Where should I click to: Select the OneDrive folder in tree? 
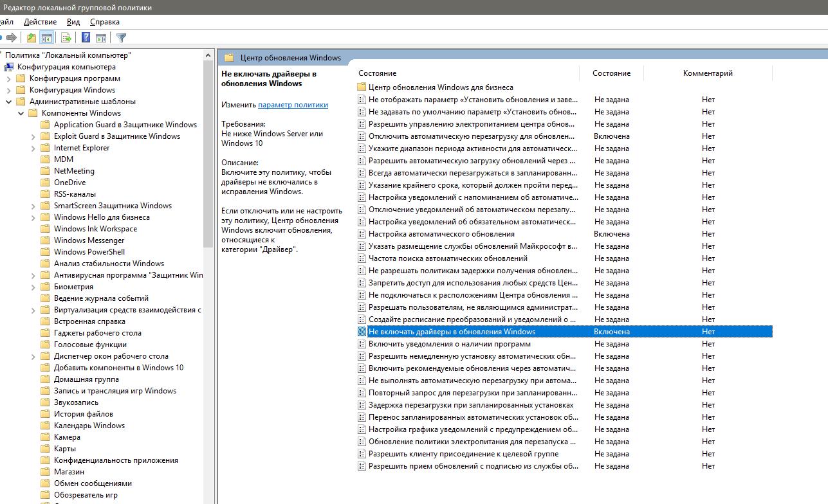[x=69, y=183]
